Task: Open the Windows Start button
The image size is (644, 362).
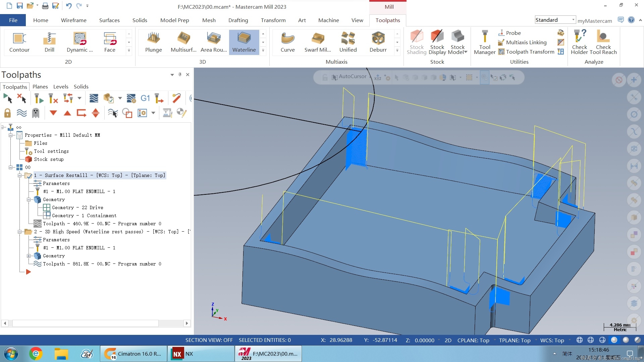Action: pyautogui.click(x=11, y=354)
